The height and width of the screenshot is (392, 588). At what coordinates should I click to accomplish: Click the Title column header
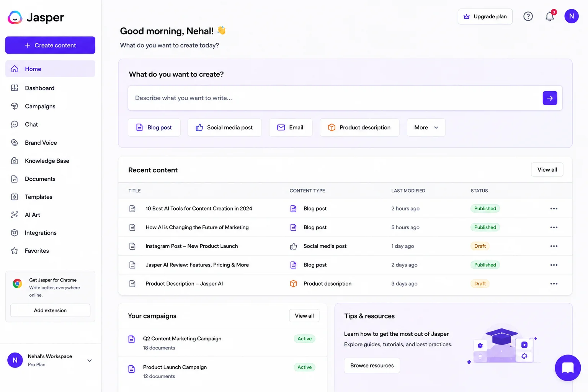[x=135, y=191]
